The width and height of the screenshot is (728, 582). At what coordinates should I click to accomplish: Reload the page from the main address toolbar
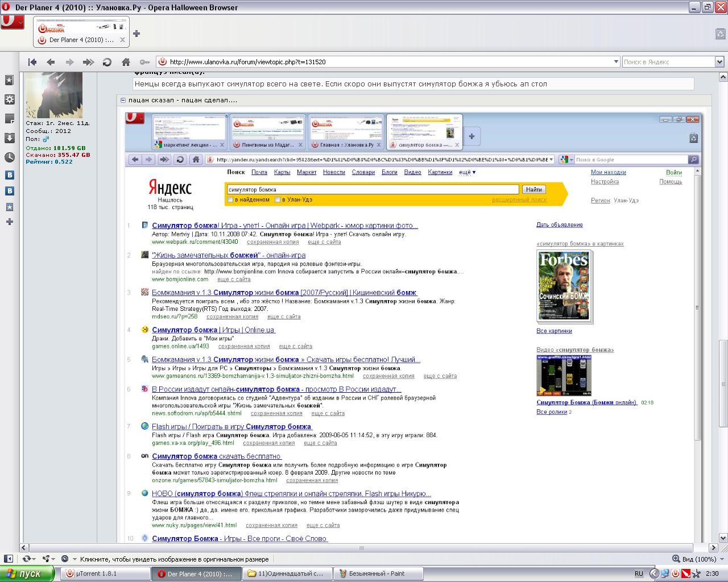[x=107, y=62]
